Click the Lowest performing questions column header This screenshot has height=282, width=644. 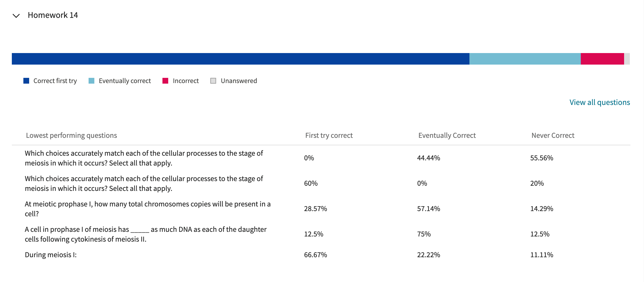[71, 136]
